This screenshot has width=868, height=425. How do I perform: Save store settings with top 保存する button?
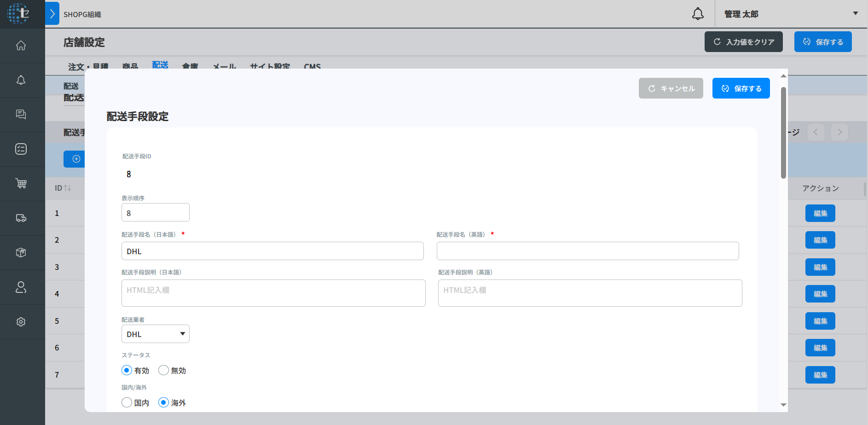tap(823, 42)
